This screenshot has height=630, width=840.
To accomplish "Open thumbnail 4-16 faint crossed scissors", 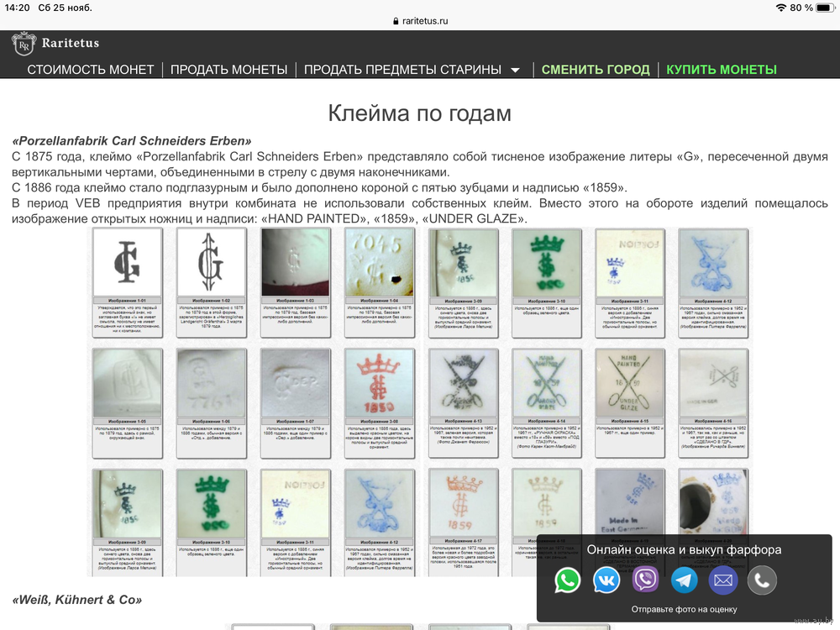I will pyautogui.click(x=713, y=383).
